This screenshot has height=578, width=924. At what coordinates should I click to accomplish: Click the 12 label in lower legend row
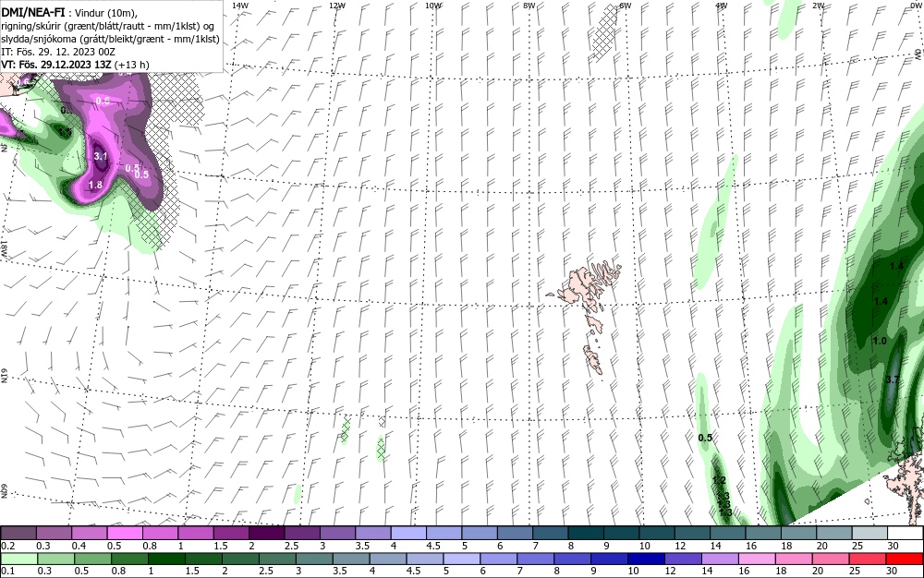(x=670, y=571)
